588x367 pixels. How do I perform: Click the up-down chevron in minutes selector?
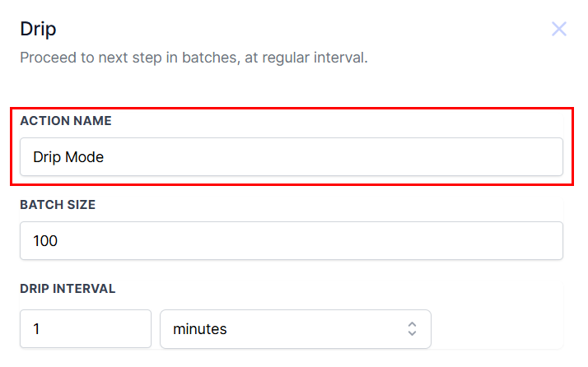(413, 329)
